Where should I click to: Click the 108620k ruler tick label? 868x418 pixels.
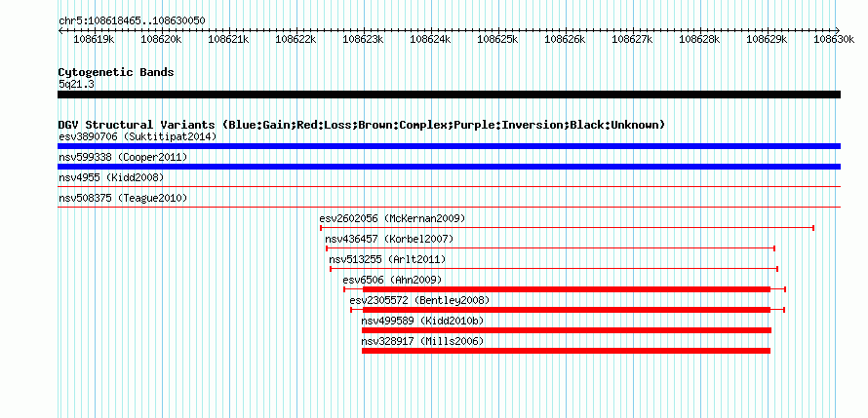click(x=162, y=39)
